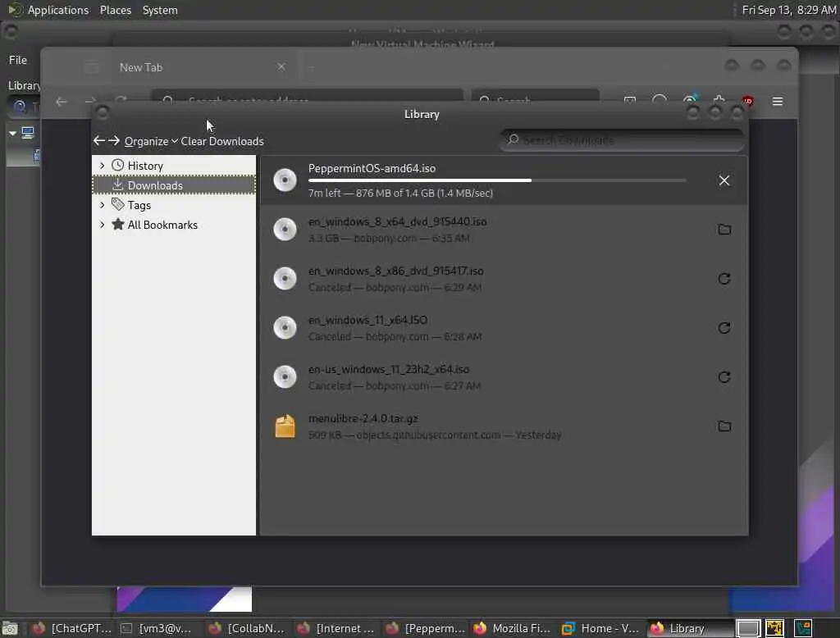This screenshot has width=840, height=638.
Task: Click the disc icon for en_windows_11_x64.ISO
Action: tap(285, 328)
